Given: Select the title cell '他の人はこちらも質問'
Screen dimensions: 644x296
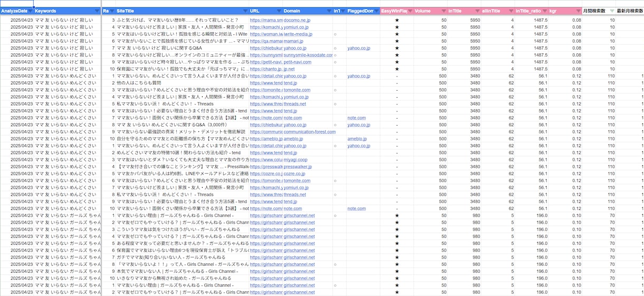Looking at the screenshot, I should pos(182,83).
